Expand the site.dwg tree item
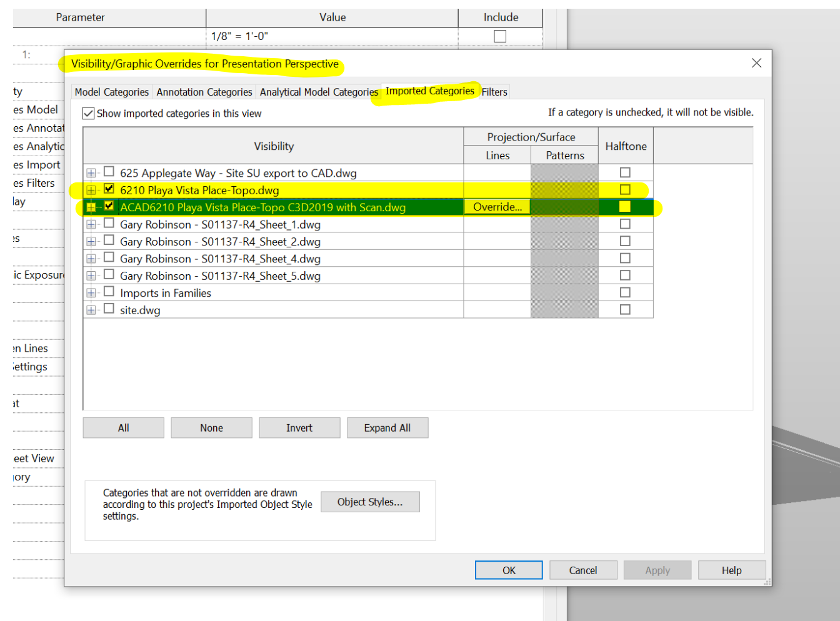840x621 pixels. click(91, 309)
